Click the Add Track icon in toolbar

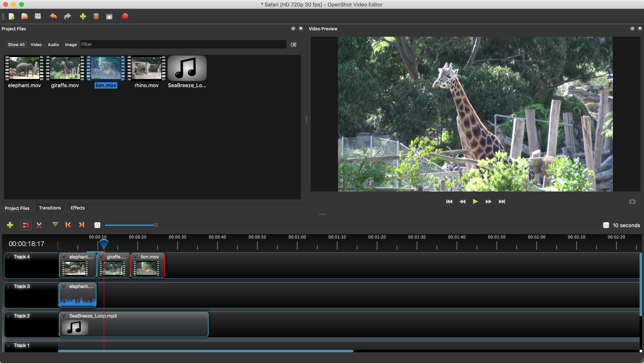pos(10,225)
